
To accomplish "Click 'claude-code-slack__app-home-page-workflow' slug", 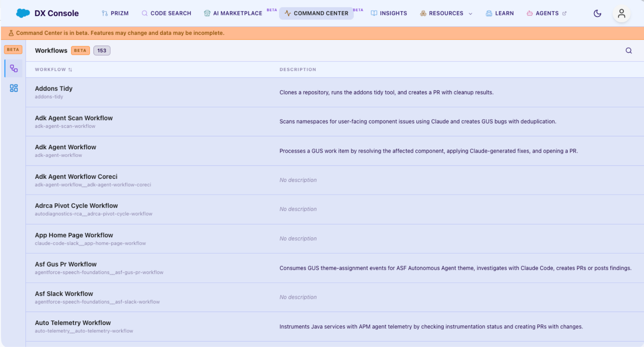I will click(91, 244).
